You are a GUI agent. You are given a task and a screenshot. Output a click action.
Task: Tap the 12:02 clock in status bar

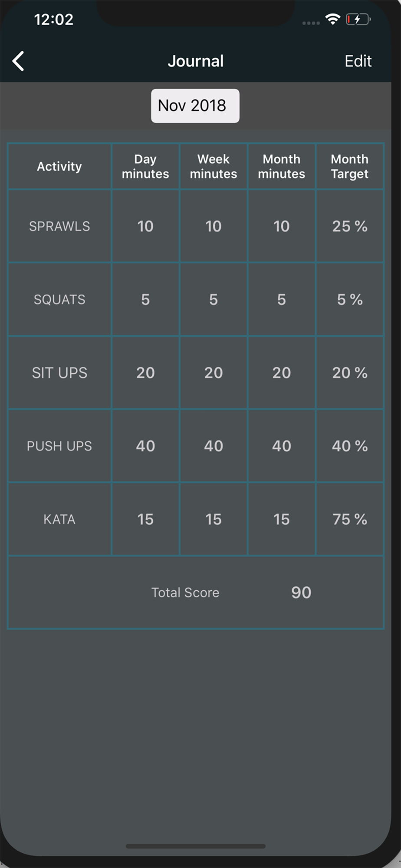(x=54, y=20)
